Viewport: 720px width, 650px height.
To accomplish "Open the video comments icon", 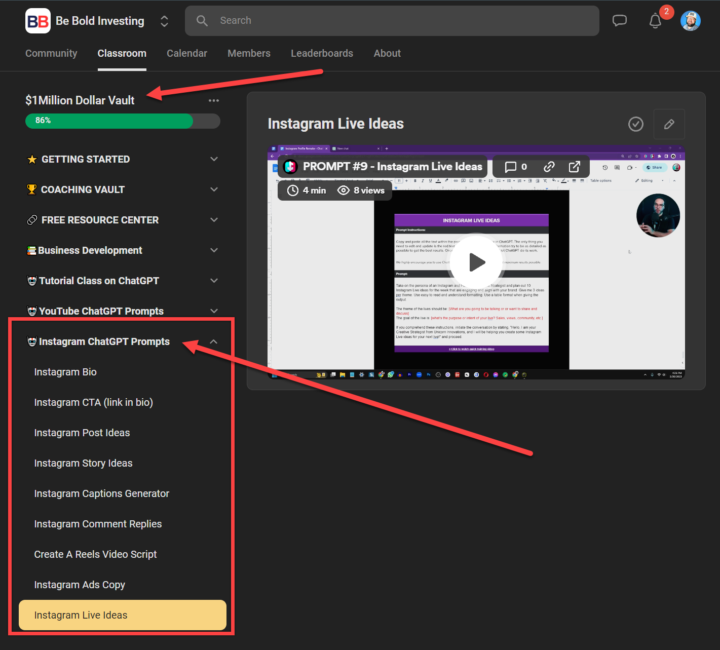I will [x=512, y=167].
